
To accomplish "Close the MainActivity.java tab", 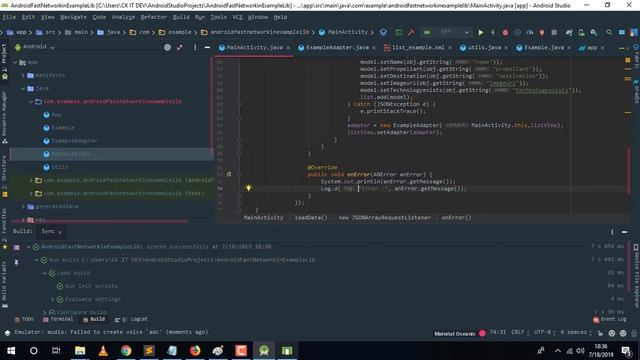I will (x=288, y=48).
